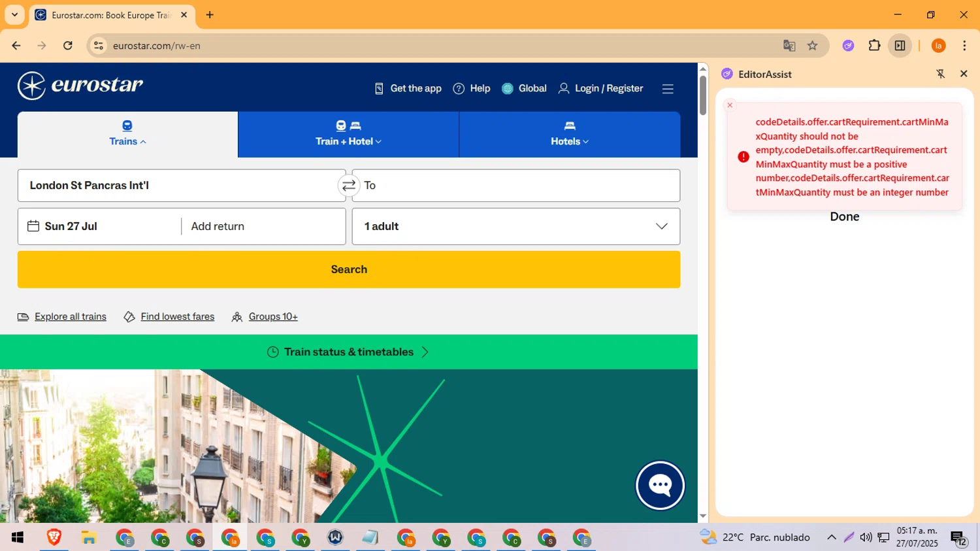Click Add return date field
The height and width of the screenshot is (551, 980).
[263, 226]
